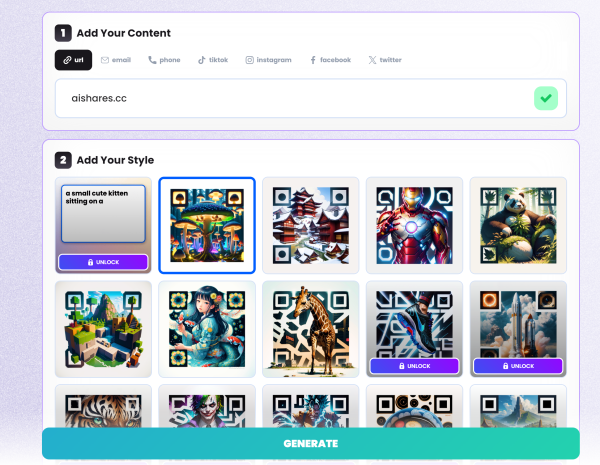The image size is (600, 465).
Task: Click the custom prompt text box with kitten text
Action: coord(103,214)
